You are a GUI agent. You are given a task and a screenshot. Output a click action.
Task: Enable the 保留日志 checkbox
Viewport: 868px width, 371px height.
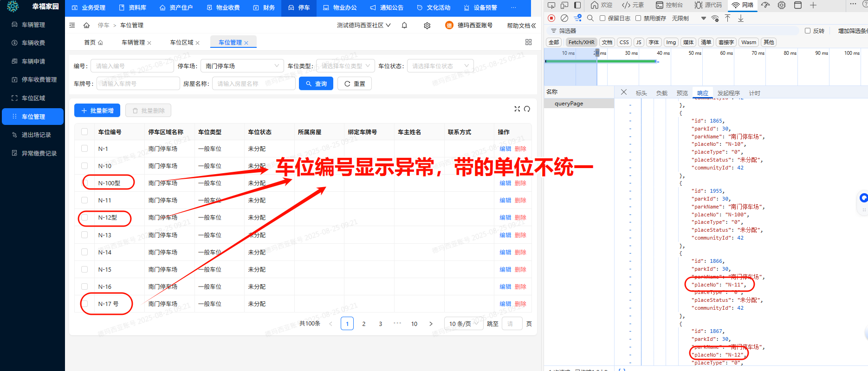[x=602, y=18]
